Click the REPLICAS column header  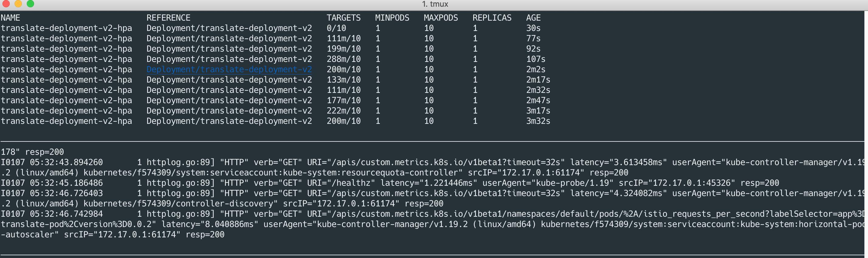coord(492,18)
